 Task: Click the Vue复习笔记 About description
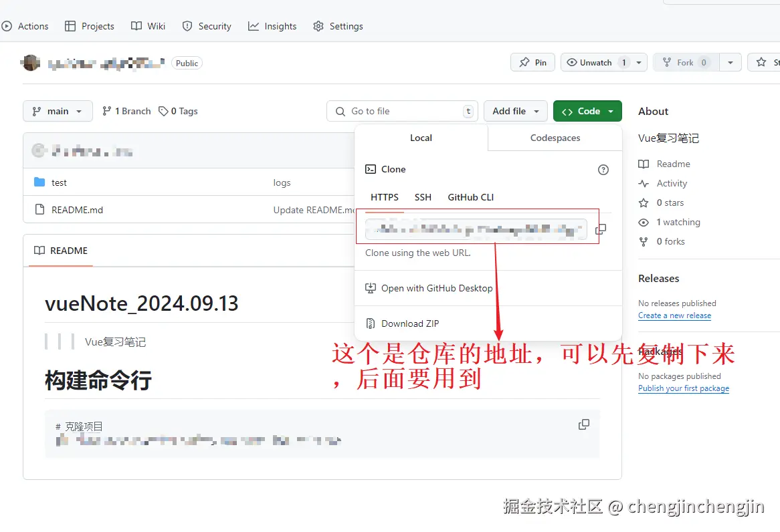click(x=668, y=138)
